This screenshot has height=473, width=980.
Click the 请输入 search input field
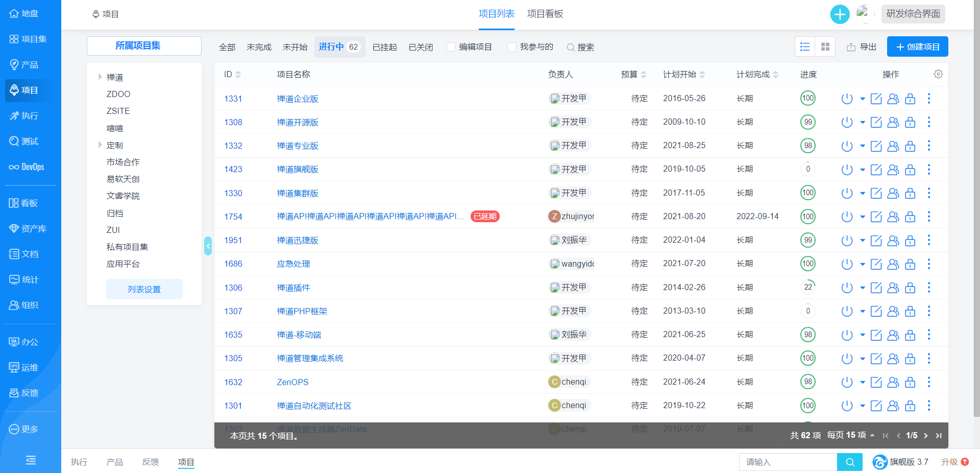[x=788, y=462]
